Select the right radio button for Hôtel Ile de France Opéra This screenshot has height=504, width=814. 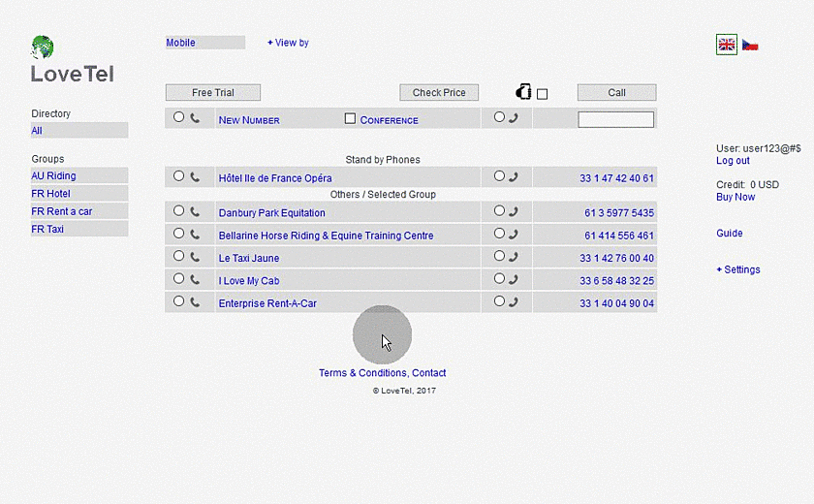coord(499,176)
